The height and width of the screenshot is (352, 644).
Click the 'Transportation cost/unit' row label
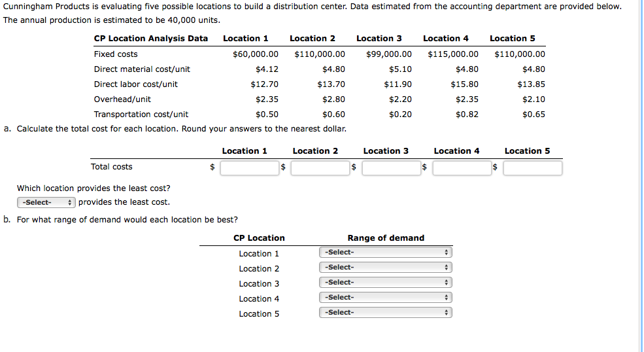point(141,114)
